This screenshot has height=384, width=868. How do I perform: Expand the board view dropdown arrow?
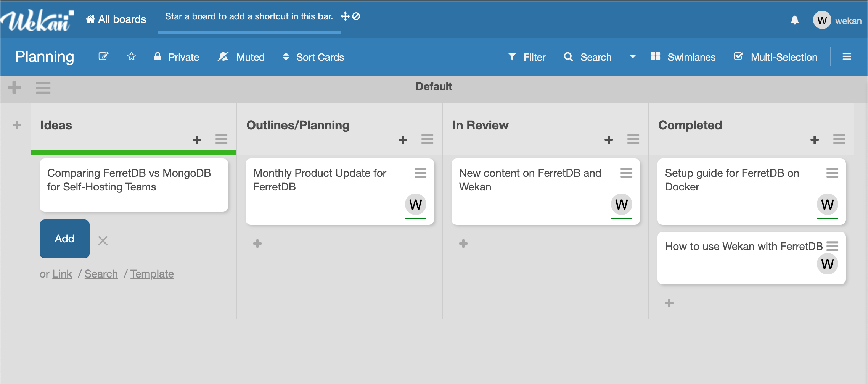(x=633, y=57)
